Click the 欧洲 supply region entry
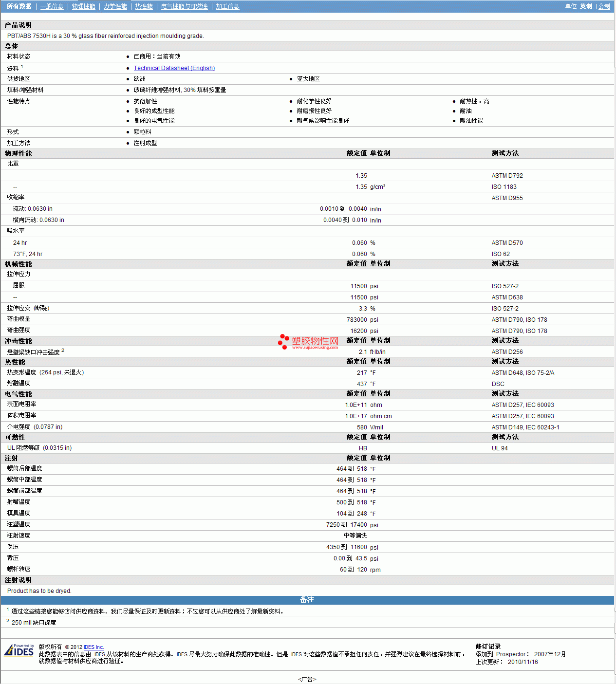This screenshot has width=616, height=684. point(140,79)
